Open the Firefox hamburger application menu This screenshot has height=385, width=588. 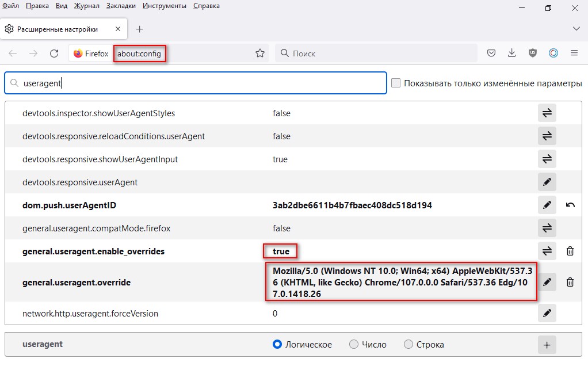pyautogui.click(x=574, y=53)
